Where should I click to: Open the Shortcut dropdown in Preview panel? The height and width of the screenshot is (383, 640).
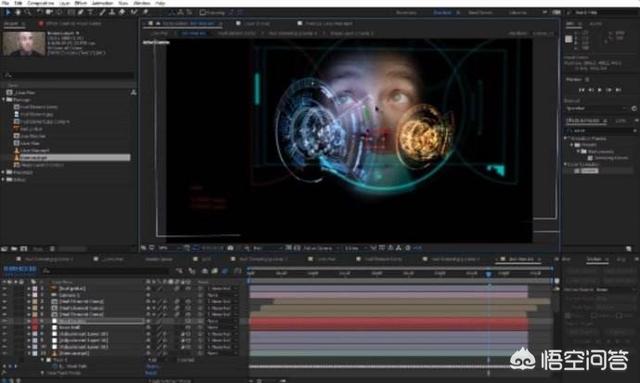(x=596, y=109)
